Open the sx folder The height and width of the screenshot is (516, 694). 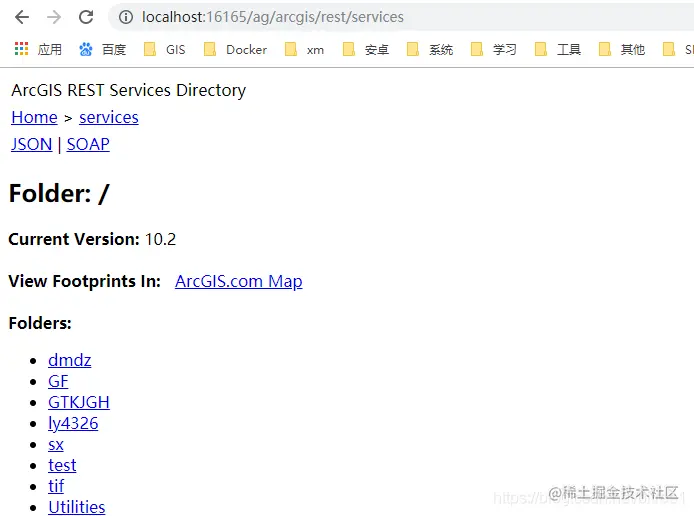coord(56,444)
